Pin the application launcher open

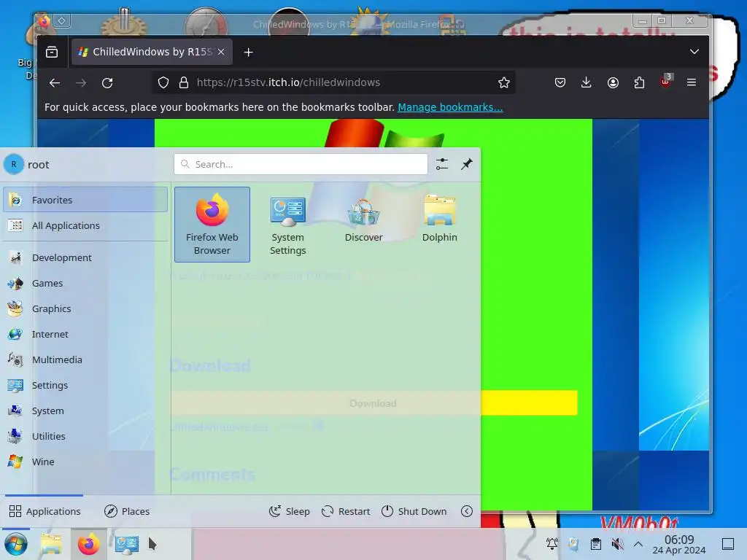point(466,164)
